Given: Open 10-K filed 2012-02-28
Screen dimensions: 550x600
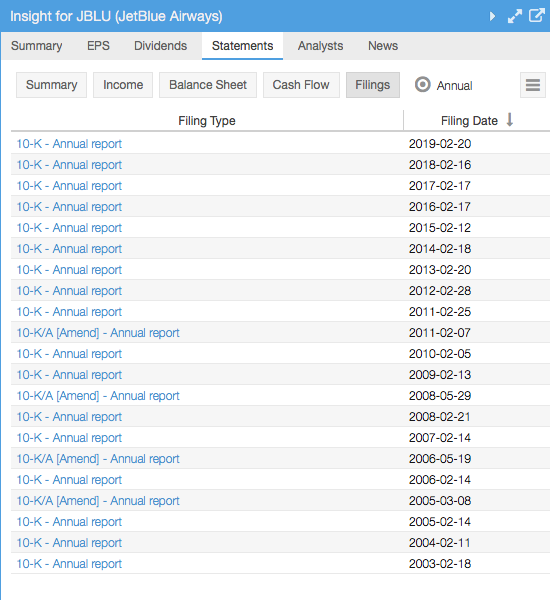Looking at the screenshot, I should tap(69, 291).
